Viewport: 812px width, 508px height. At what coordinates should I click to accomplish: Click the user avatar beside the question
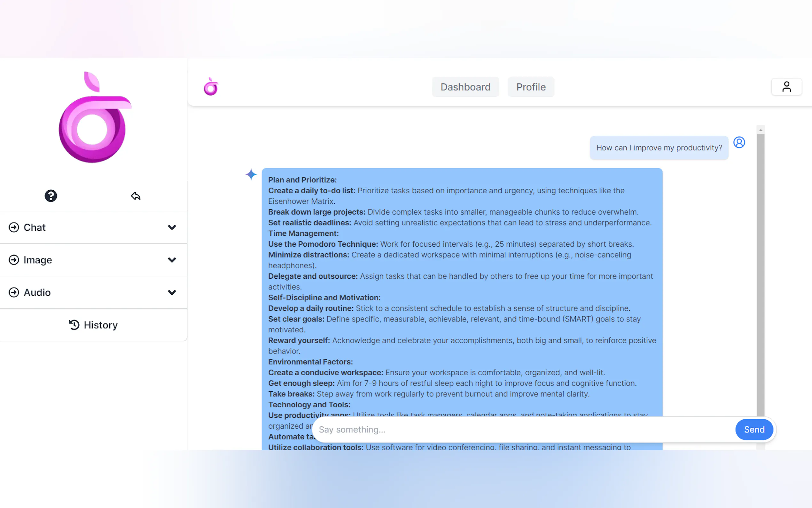(x=739, y=142)
